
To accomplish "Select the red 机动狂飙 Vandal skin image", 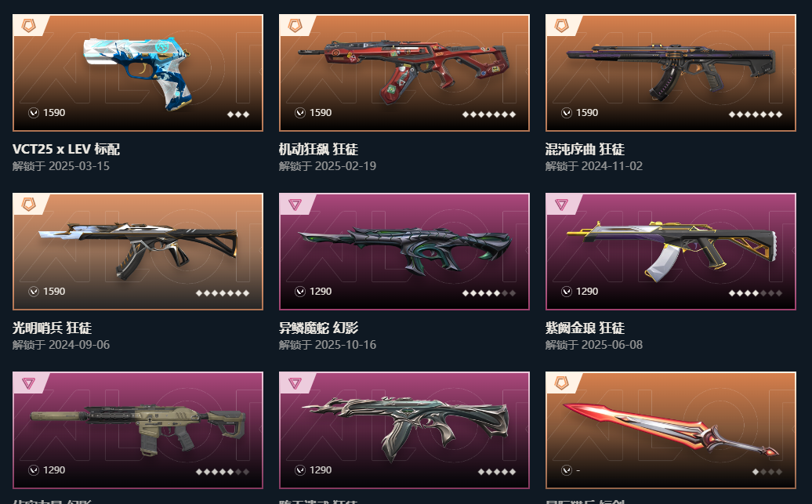I will click(404, 73).
